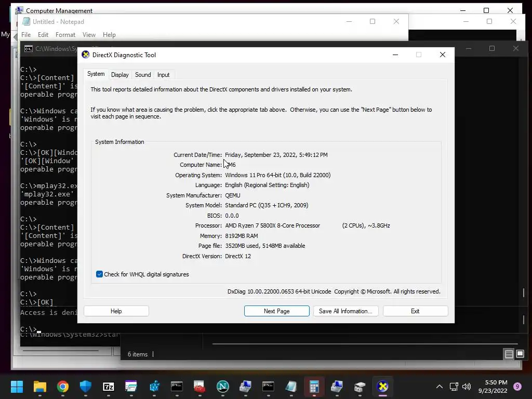The height and width of the screenshot is (399, 532).
Task: Open the Netscape Navigator taskbar icon
Action: [x=222, y=386]
